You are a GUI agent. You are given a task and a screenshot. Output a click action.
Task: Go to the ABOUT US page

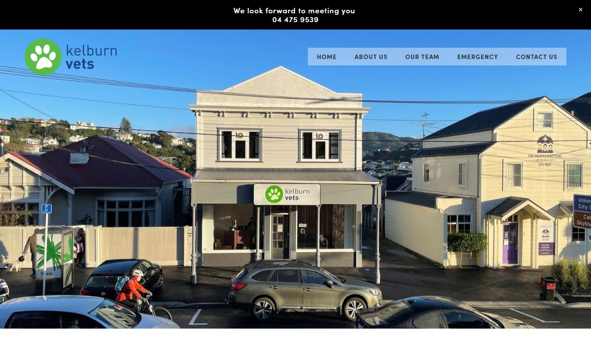pyautogui.click(x=371, y=57)
